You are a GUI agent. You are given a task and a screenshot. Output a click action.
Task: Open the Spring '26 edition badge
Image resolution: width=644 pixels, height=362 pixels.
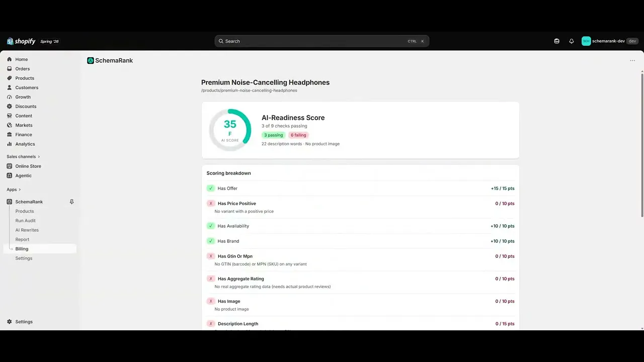point(49,41)
